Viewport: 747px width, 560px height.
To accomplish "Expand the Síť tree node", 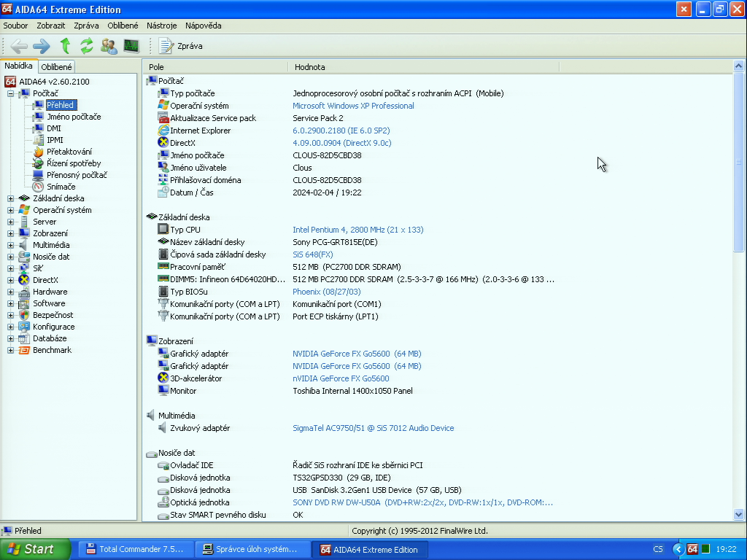I will coord(10,268).
